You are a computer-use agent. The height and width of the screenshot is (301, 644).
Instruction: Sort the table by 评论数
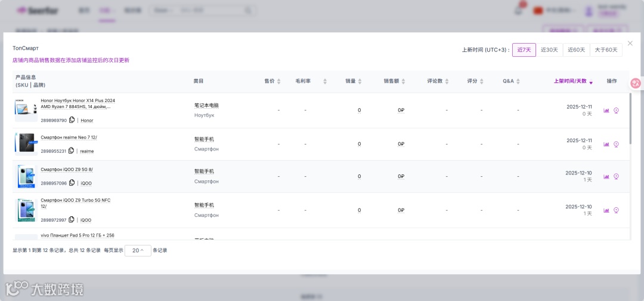tap(447, 81)
